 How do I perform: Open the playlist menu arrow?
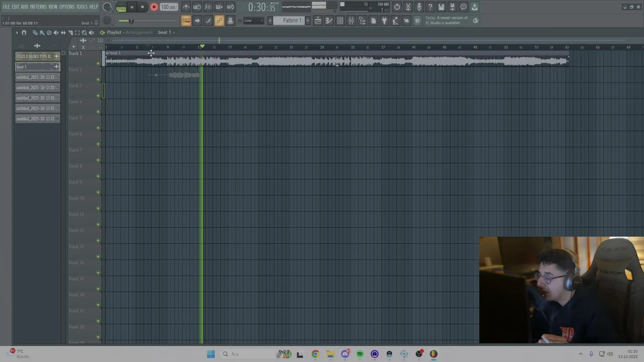[17, 32]
